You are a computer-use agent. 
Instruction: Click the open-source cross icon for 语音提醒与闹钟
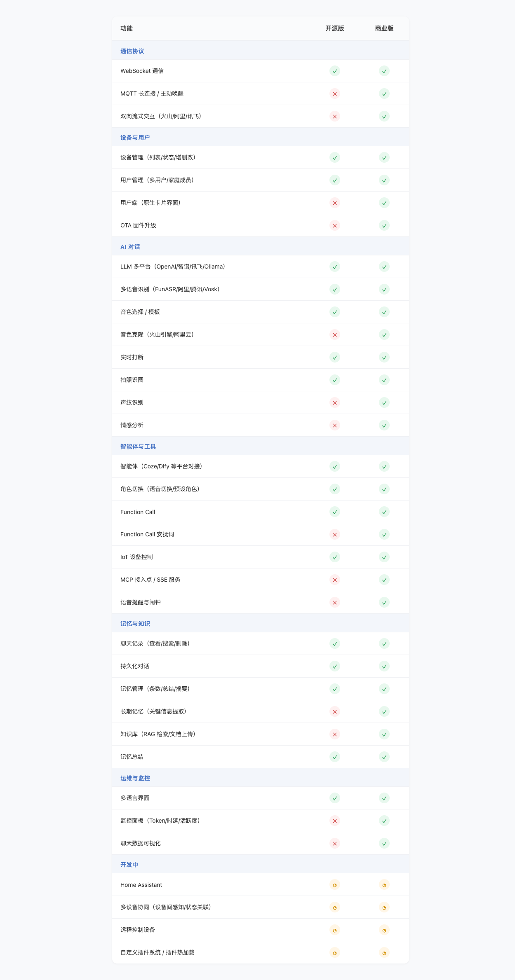click(335, 602)
